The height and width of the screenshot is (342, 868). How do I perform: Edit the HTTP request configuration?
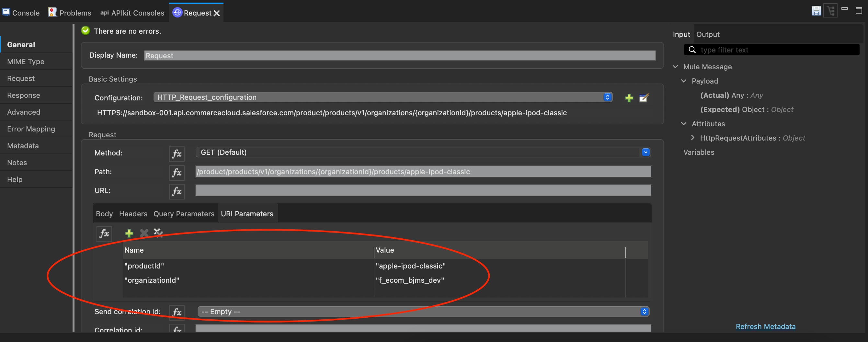(644, 98)
